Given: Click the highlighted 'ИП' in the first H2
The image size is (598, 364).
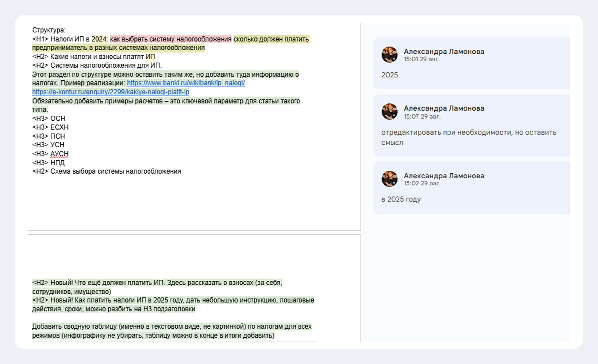Looking at the screenshot, I should point(150,57).
